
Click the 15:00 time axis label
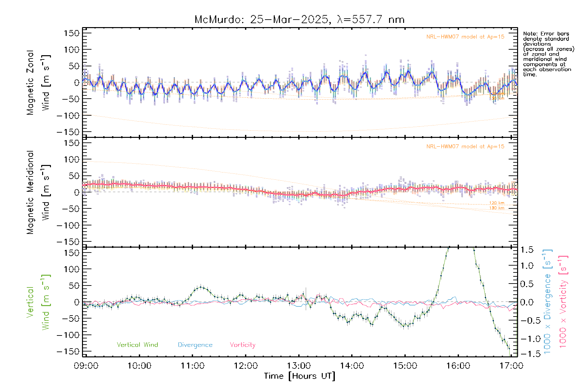405,366
